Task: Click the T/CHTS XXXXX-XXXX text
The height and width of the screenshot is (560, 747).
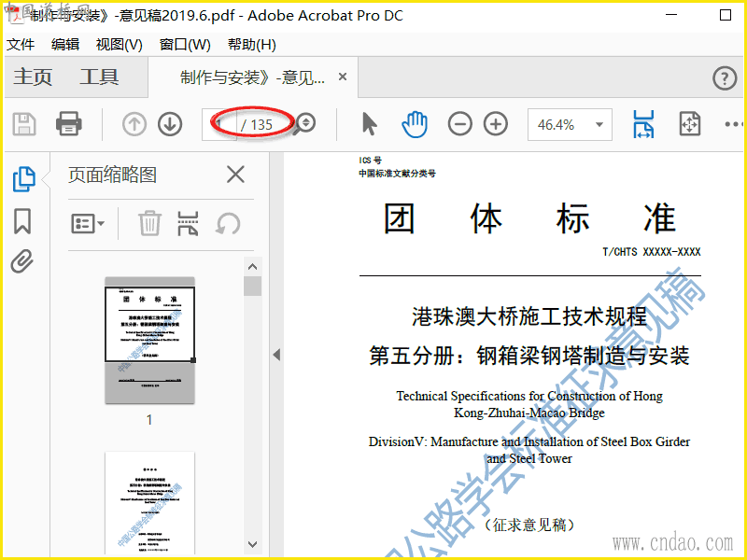Action: pyautogui.click(x=652, y=251)
